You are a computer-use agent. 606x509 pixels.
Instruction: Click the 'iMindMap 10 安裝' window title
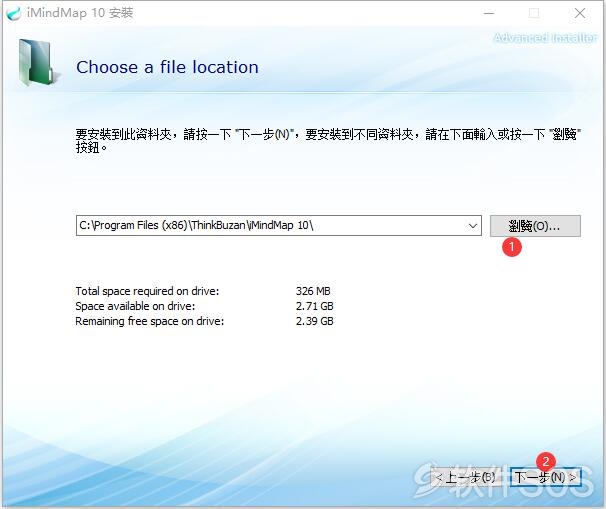tap(80, 13)
